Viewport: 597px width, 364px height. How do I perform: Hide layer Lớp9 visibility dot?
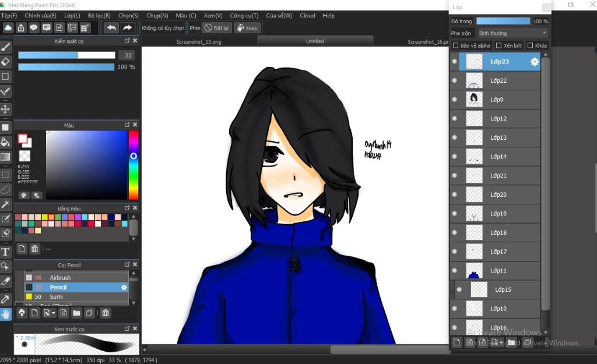pos(454,100)
